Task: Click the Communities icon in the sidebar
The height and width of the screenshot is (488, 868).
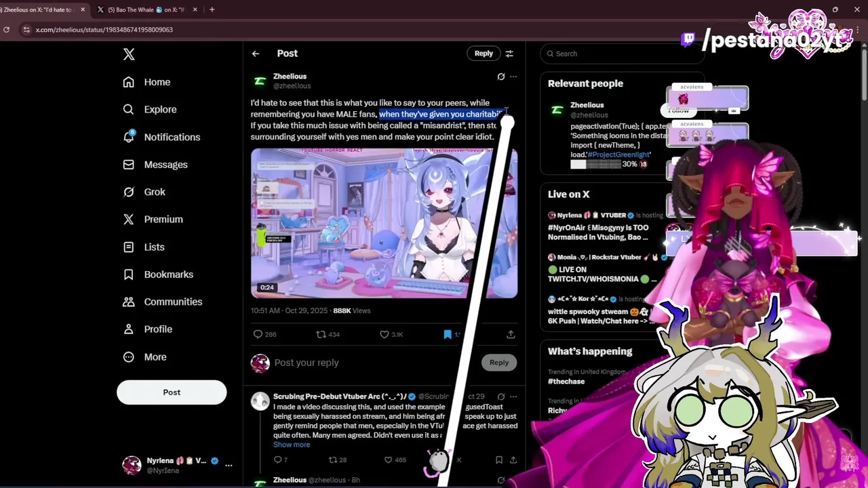Action: 128,302
